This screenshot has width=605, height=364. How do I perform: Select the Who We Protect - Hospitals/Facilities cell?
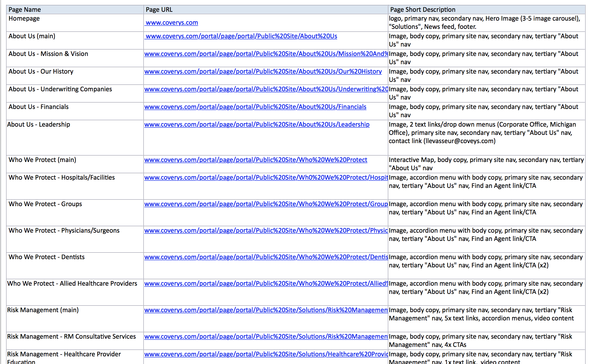pos(75,186)
